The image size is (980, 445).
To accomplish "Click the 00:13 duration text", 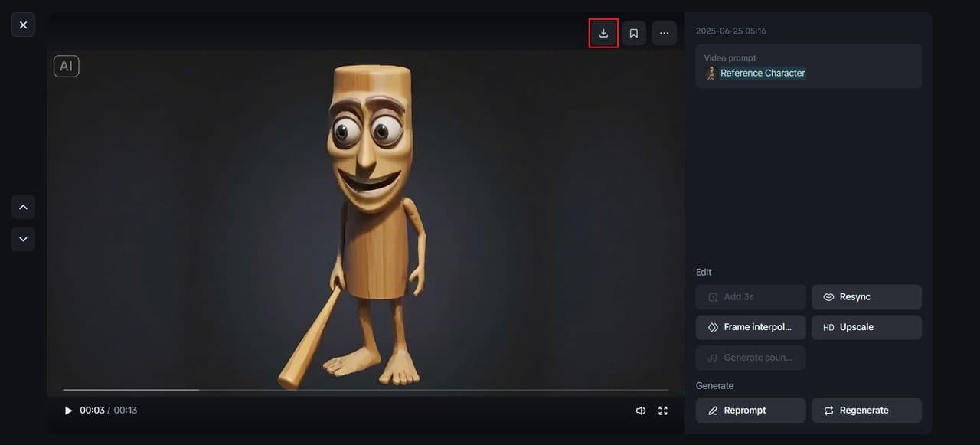I will [126, 411].
